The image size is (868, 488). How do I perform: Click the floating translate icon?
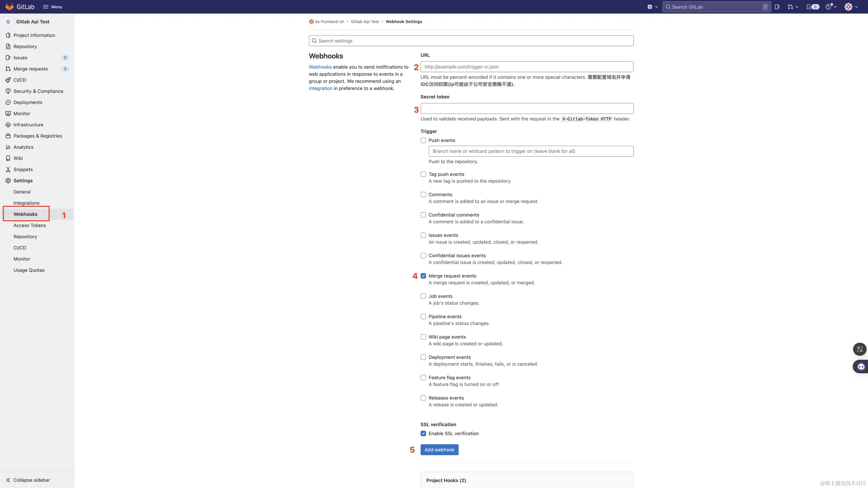[860, 349]
